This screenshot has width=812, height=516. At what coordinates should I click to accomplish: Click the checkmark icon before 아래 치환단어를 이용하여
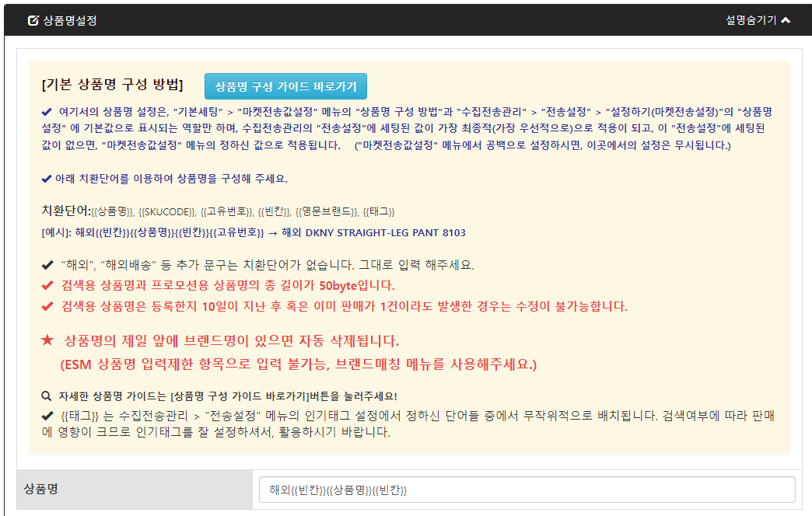47,179
